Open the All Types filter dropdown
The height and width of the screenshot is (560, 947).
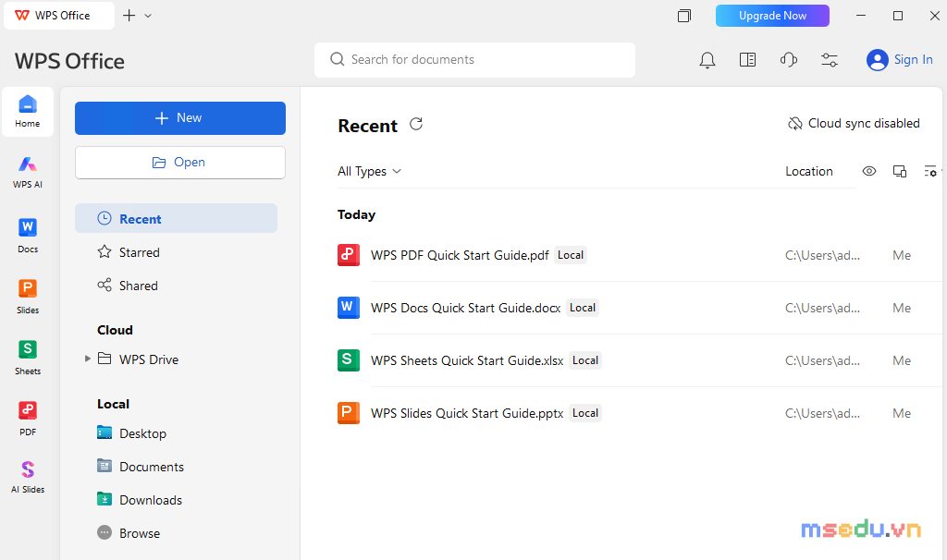pos(370,171)
